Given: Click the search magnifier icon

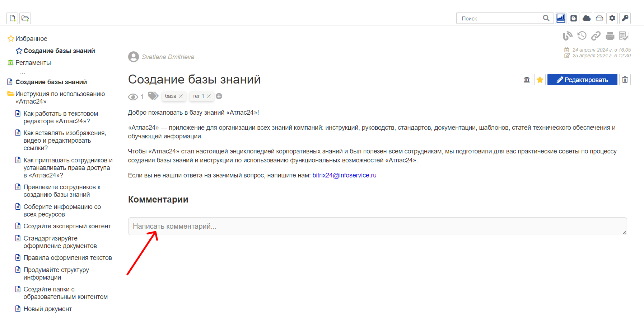Looking at the screenshot, I should tap(546, 18).
